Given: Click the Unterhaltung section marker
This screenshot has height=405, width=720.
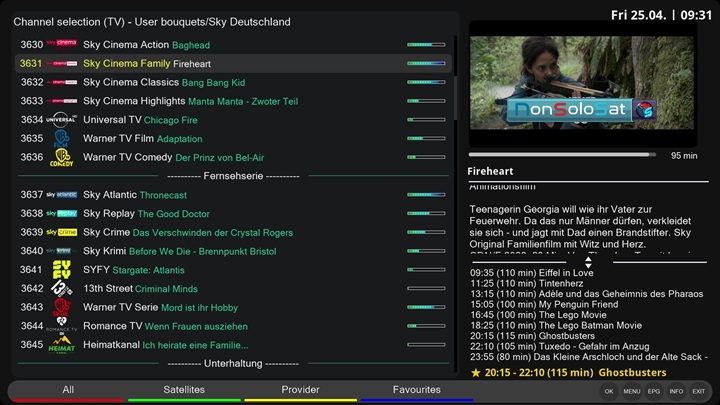Looking at the screenshot, I should click(x=233, y=363).
